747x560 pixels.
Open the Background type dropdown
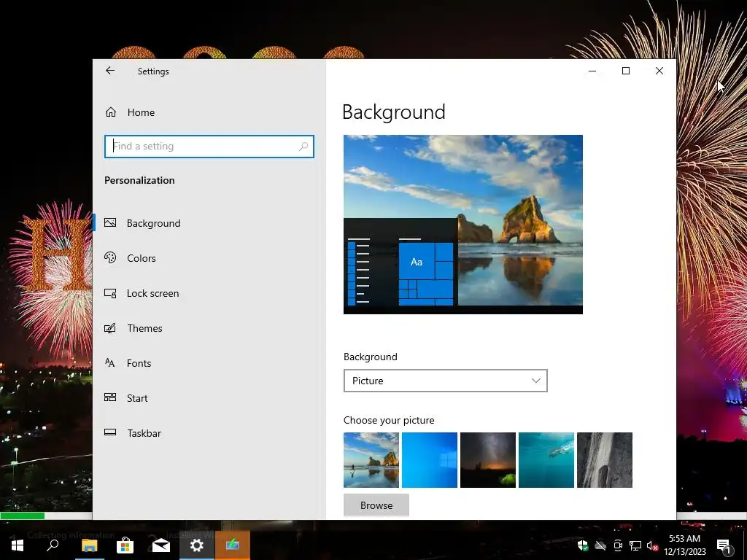pyautogui.click(x=446, y=381)
